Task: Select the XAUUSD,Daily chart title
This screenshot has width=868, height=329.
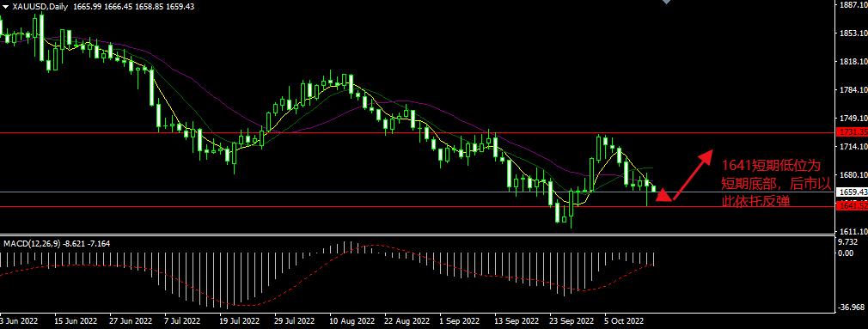Action: coord(34,7)
